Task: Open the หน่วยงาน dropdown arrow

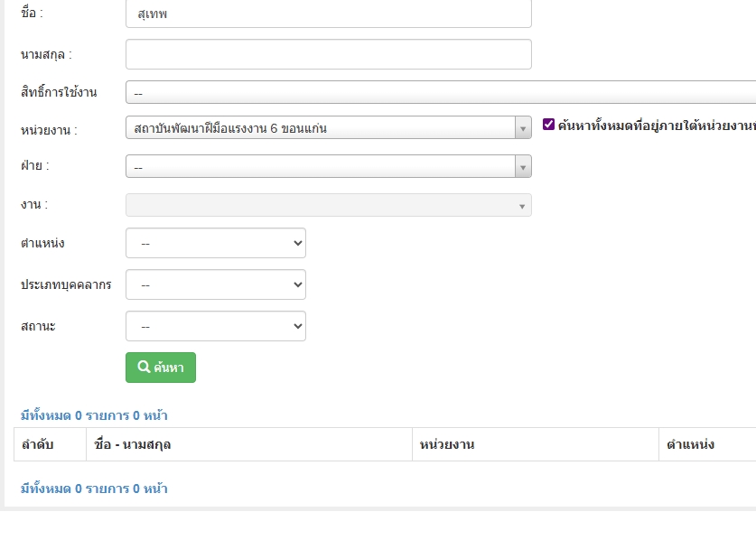Action: [523, 128]
